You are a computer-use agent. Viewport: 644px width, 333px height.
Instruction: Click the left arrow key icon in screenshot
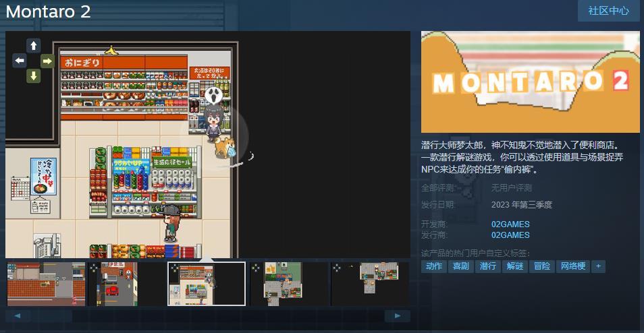[x=20, y=61]
